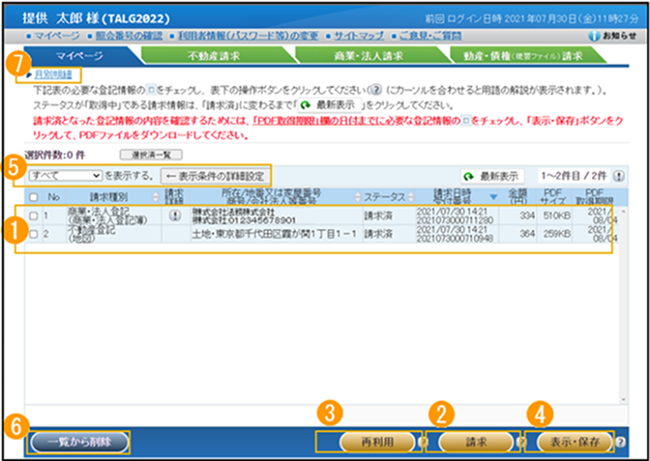Click the 請求詳細 icon in row 1
The width and height of the screenshot is (650, 461).
[174, 214]
